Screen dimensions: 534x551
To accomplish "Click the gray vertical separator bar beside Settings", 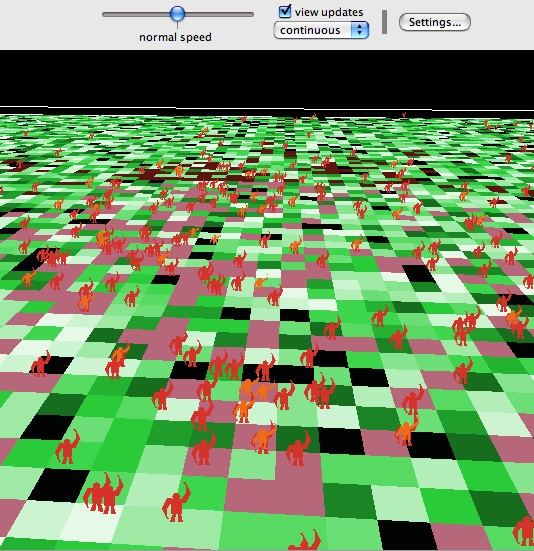I will pos(384,22).
